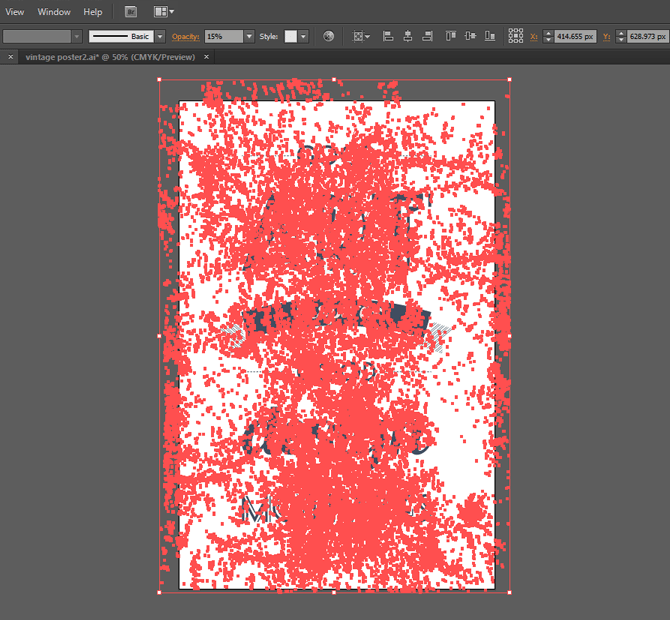Click the X coordinate value field

click(575, 36)
